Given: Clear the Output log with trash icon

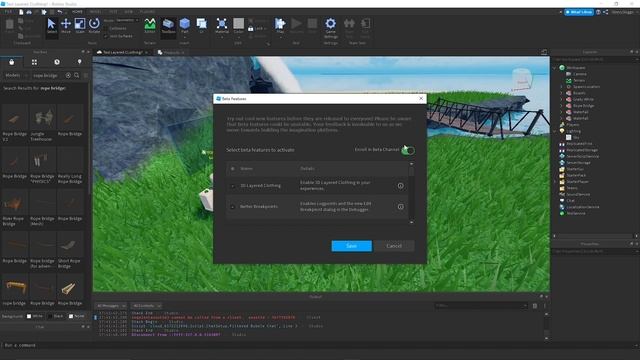Looking at the screenshot, I should click(x=535, y=306).
